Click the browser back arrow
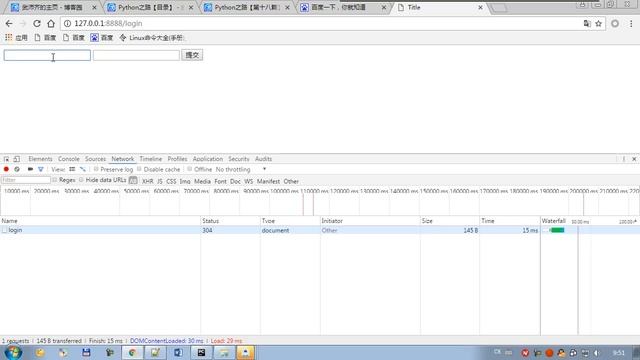 (9, 24)
